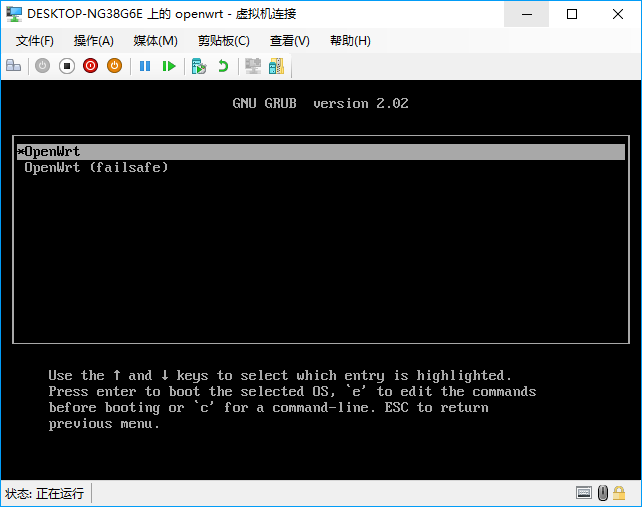Maximize the virtual machine connection window
This screenshot has width=642, height=507.
pos(572,14)
